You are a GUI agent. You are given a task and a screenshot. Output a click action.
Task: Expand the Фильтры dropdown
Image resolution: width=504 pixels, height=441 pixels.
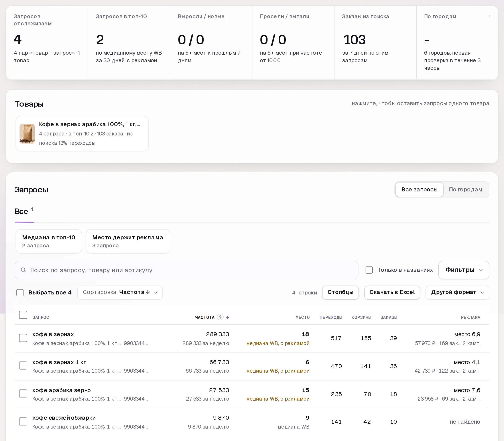pos(464,270)
